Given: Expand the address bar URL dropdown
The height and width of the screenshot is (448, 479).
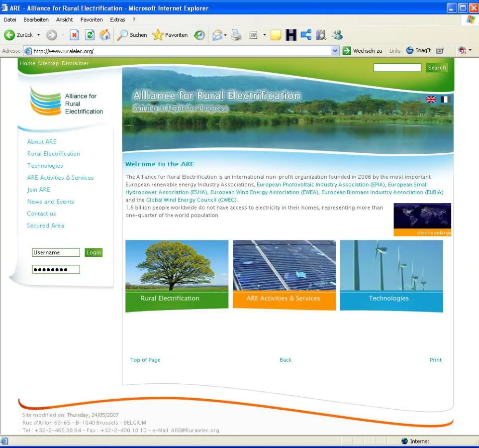Looking at the screenshot, I should pos(335,51).
